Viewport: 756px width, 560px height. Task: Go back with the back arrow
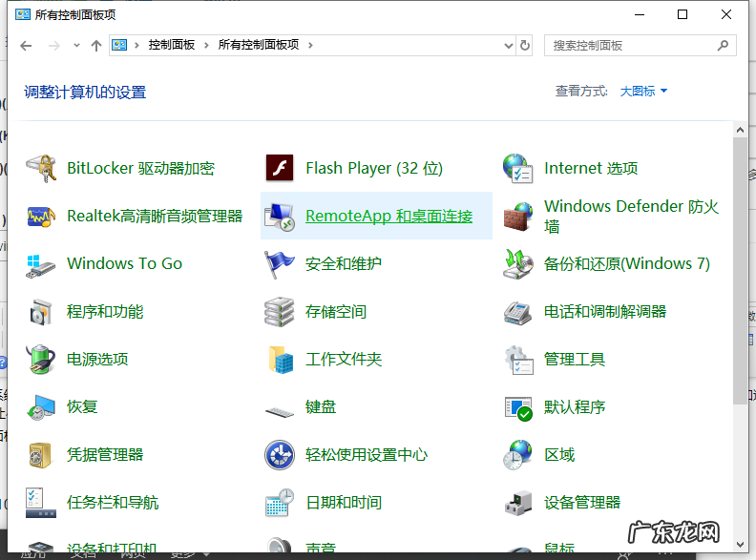pos(26,46)
